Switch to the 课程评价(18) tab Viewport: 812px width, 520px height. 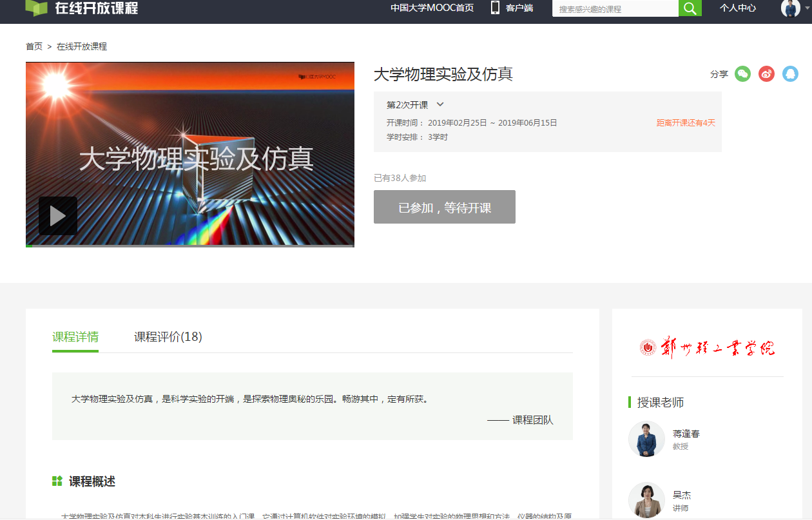click(x=168, y=337)
